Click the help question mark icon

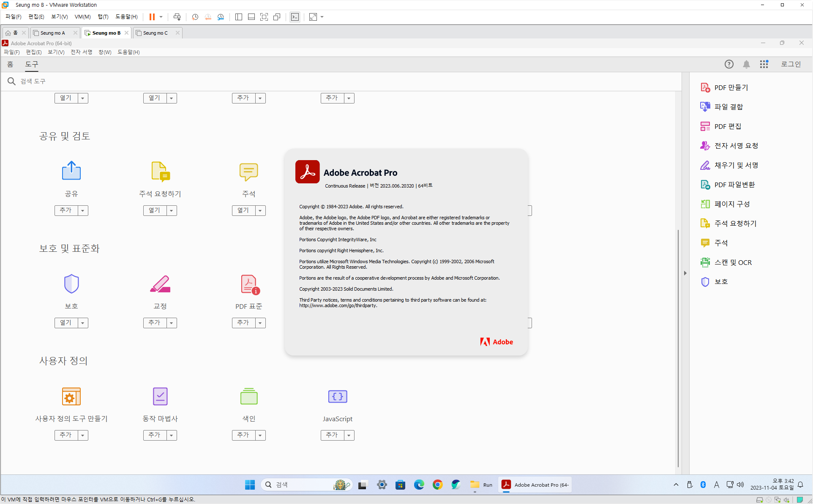tap(728, 64)
